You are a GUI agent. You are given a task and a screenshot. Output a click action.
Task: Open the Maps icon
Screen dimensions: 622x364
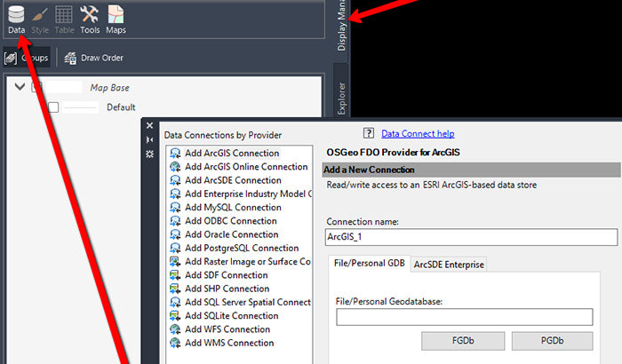click(x=116, y=20)
